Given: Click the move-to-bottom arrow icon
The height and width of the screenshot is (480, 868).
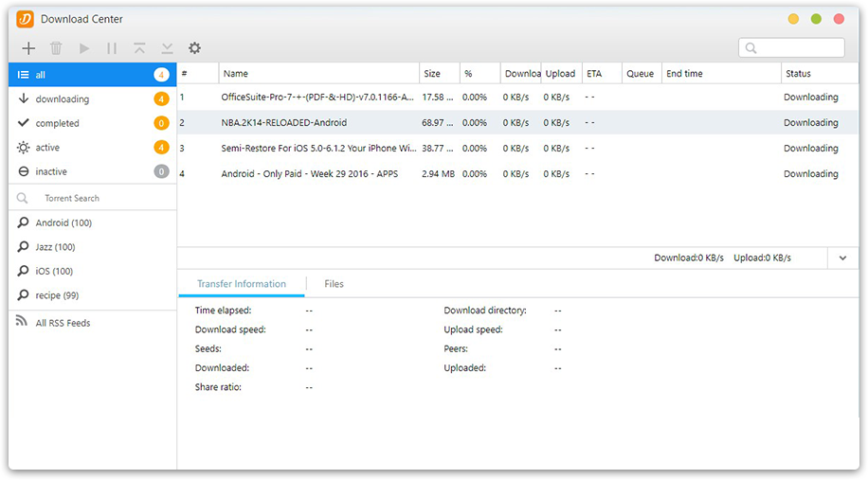Looking at the screenshot, I should pos(167,48).
